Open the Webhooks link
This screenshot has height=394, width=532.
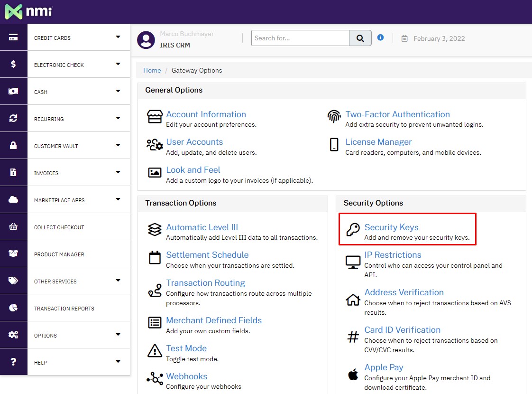(x=187, y=376)
